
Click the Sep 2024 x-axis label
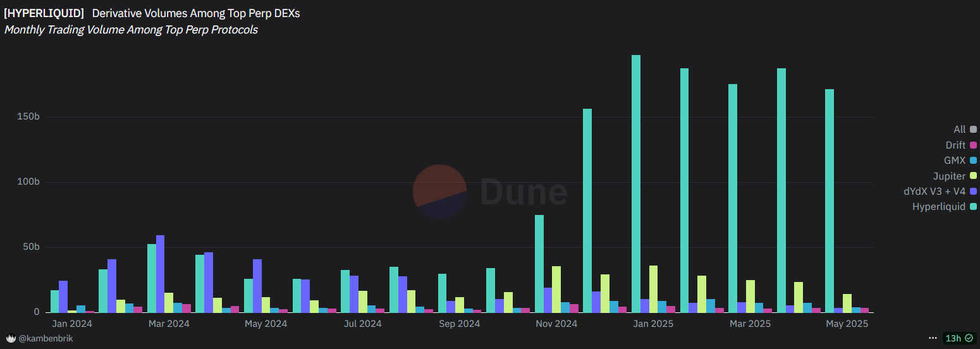[460, 324]
